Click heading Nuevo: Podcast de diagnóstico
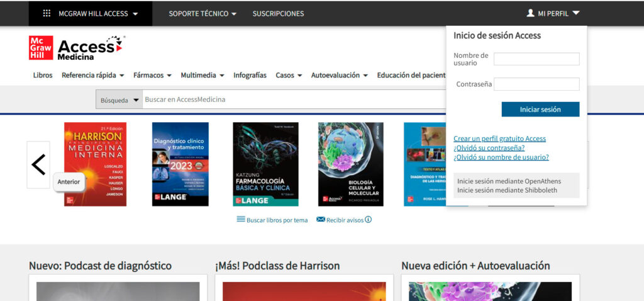Image resolution: width=644 pixels, height=301 pixels. (x=100, y=266)
